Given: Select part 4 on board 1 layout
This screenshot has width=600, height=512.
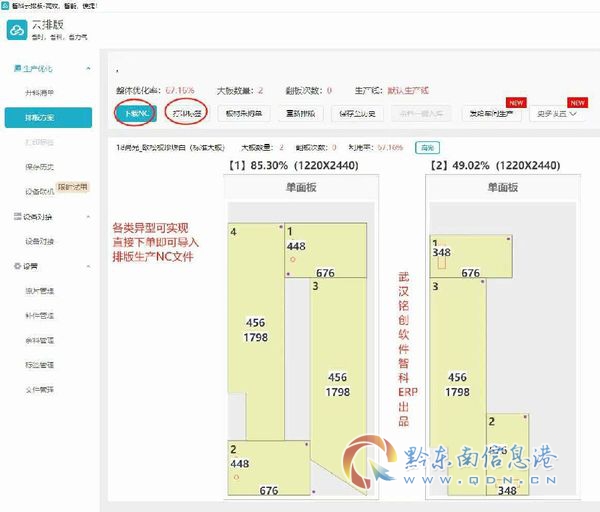Looking at the screenshot, I should click(256, 331).
